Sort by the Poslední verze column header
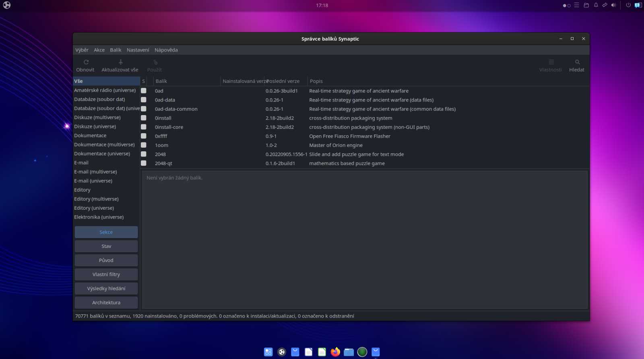The height and width of the screenshot is (359, 644). tap(286, 81)
